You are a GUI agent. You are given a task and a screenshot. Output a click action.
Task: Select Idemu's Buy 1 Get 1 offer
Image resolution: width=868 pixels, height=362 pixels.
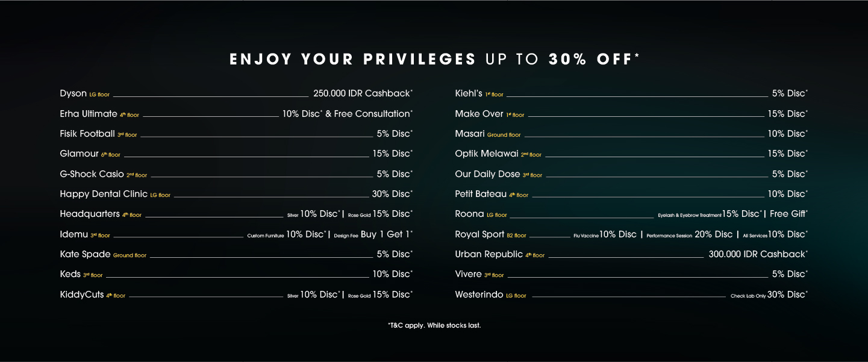point(386,234)
